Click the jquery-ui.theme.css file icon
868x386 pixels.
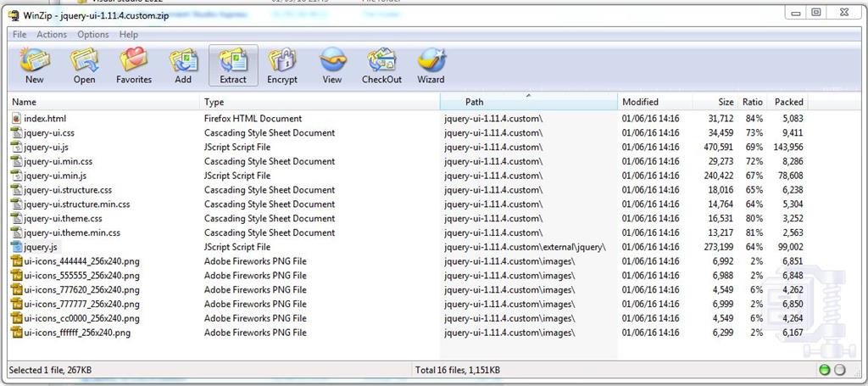point(16,218)
